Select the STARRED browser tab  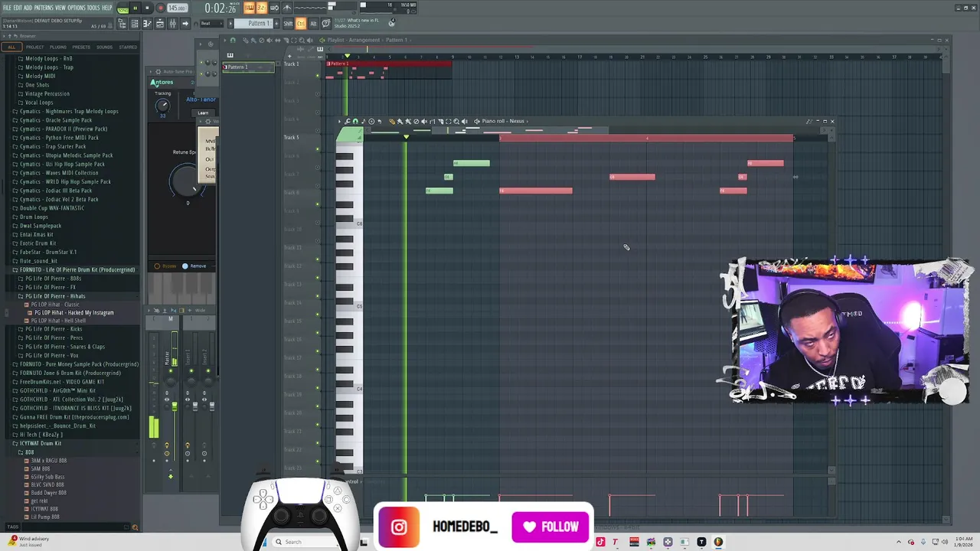point(128,47)
